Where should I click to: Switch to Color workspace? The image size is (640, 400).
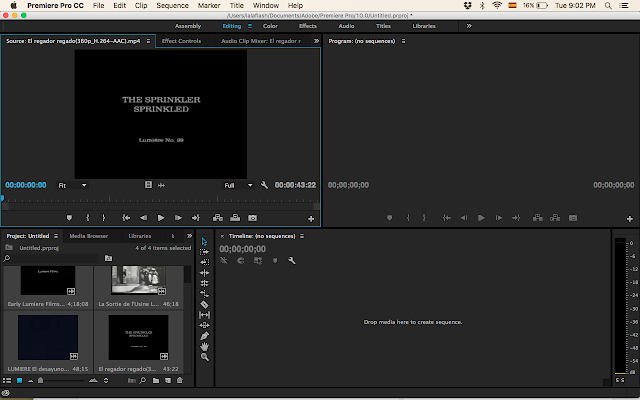coord(270,26)
